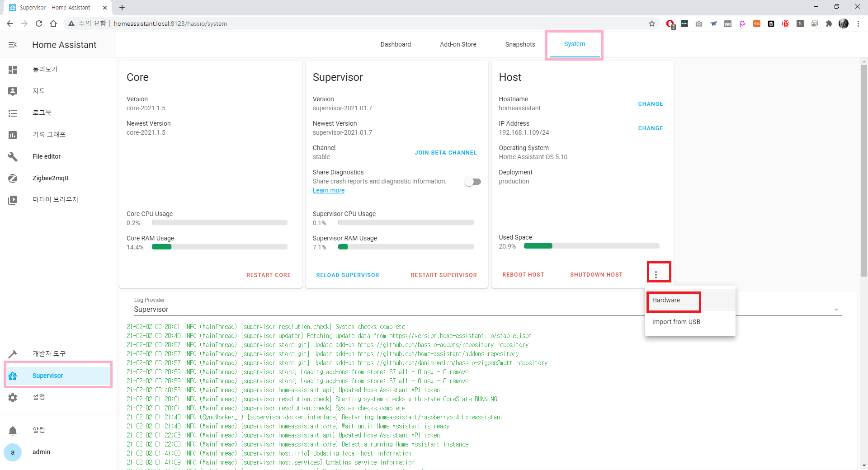Open the history graph icon (기록 그래프)
This screenshot has height=470, width=868.
[13, 135]
